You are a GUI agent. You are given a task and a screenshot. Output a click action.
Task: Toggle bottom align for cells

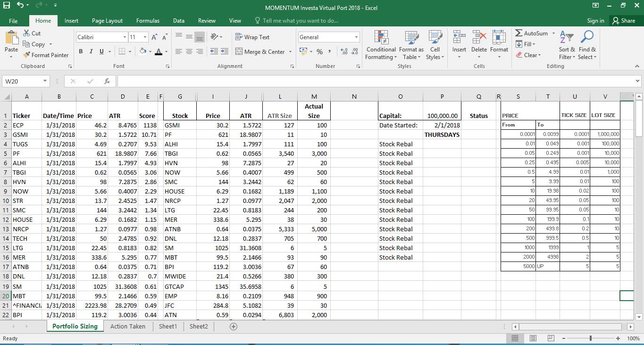click(x=200, y=37)
